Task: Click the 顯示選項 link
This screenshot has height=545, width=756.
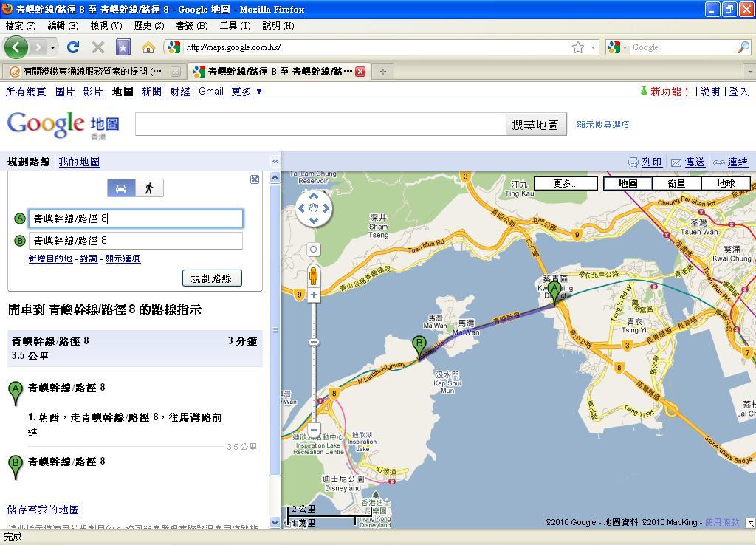Action: [x=123, y=259]
